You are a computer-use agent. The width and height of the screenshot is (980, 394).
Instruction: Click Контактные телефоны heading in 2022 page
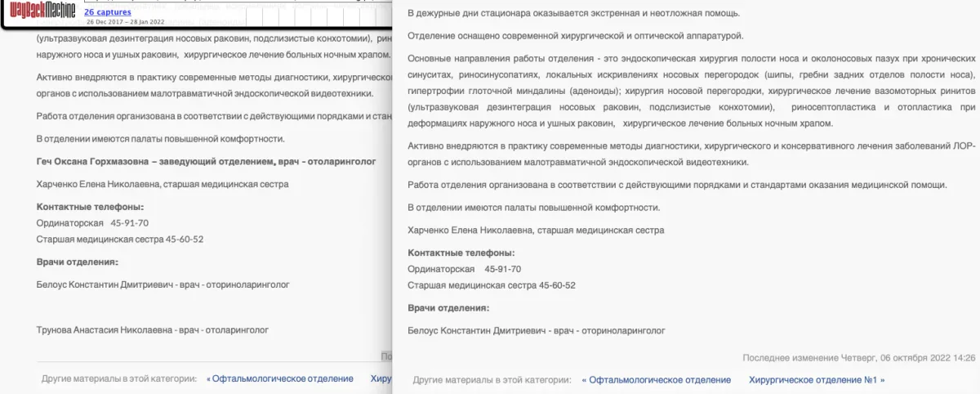pyautogui.click(x=461, y=253)
